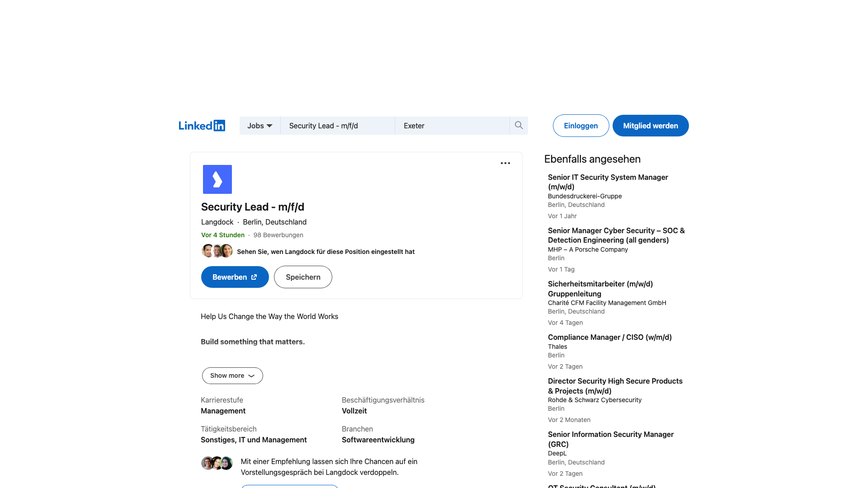The image size is (868, 488).
Task: Click 'Berlin, Deutschland' under the job title
Action: click(x=275, y=222)
